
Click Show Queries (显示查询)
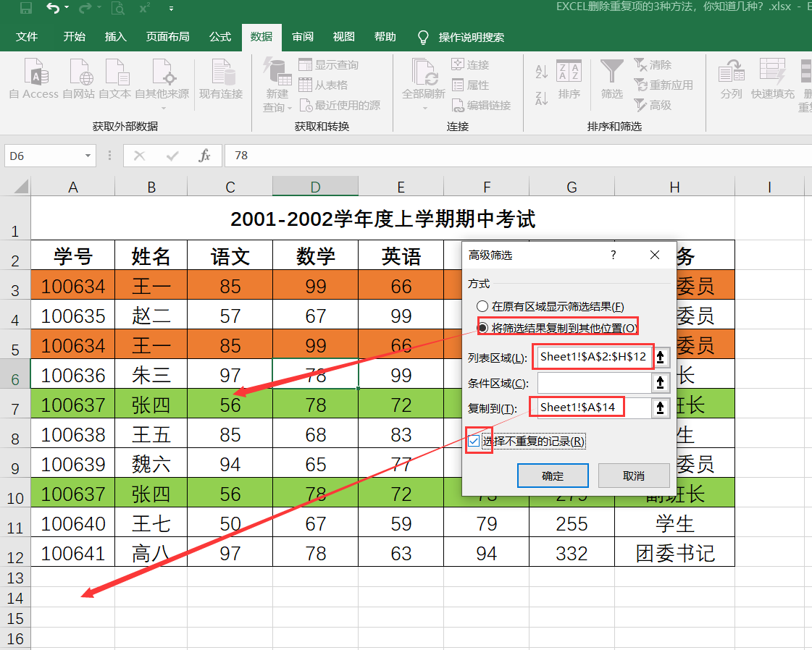pyautogui.click(x=328, y=64)
